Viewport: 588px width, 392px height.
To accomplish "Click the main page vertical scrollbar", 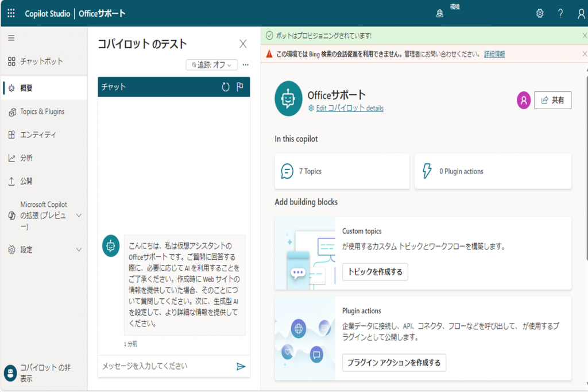I will [586, 168].
